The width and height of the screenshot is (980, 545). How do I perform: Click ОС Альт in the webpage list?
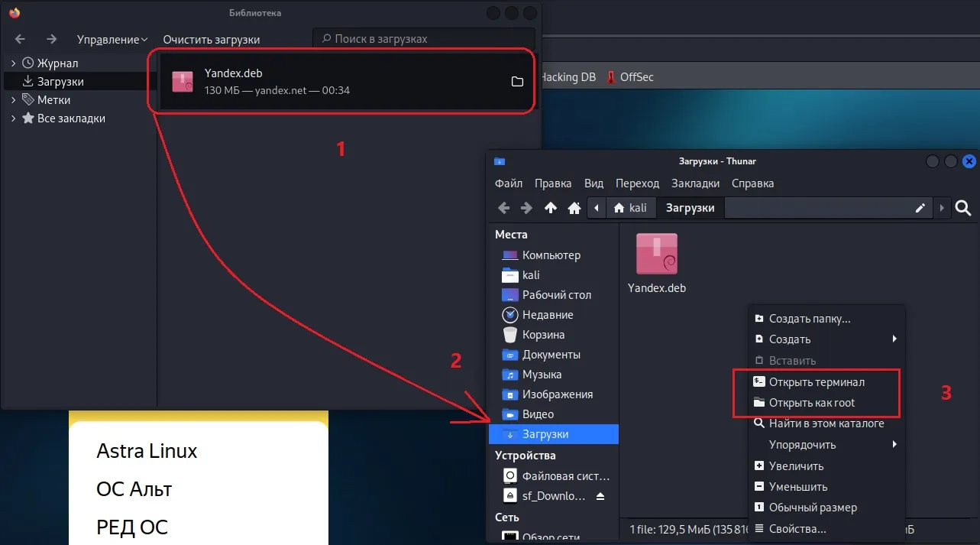click(x=134, y=489)
